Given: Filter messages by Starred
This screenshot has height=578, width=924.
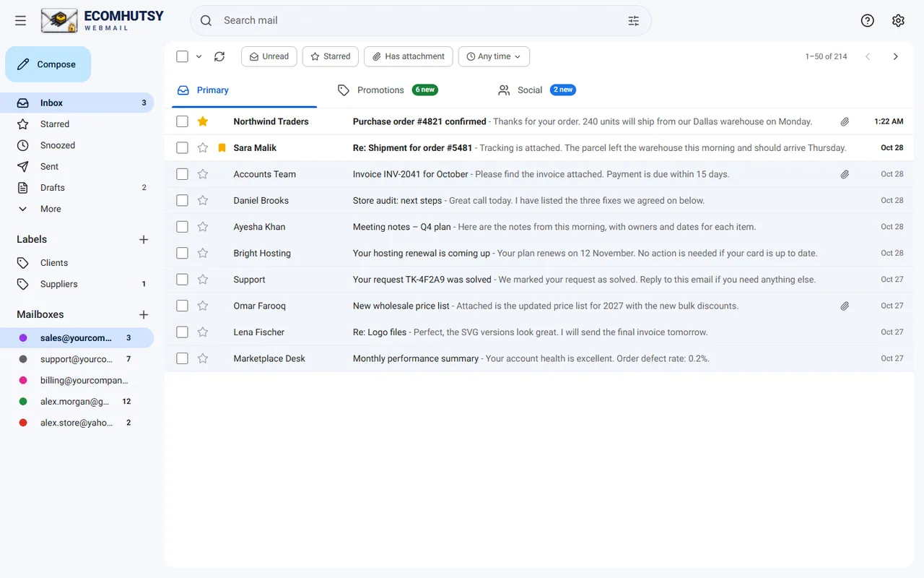Looking at the screenshot, I should (x=331, y=56).
